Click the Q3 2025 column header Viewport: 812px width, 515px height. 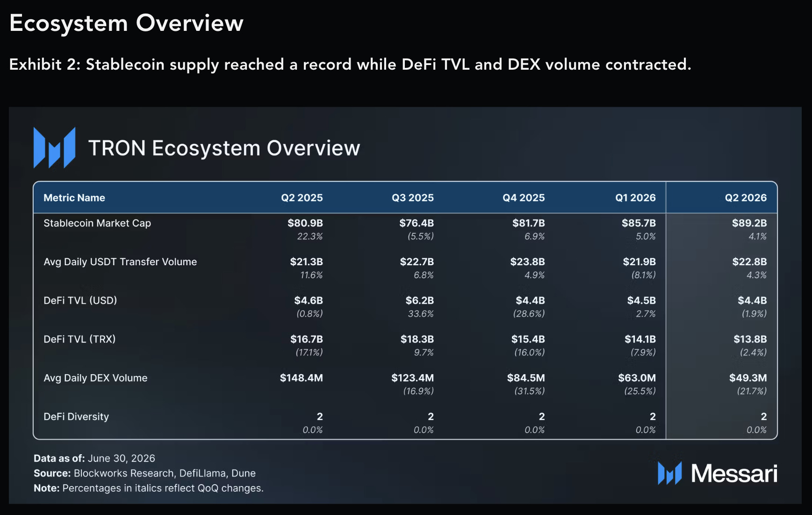413,198
